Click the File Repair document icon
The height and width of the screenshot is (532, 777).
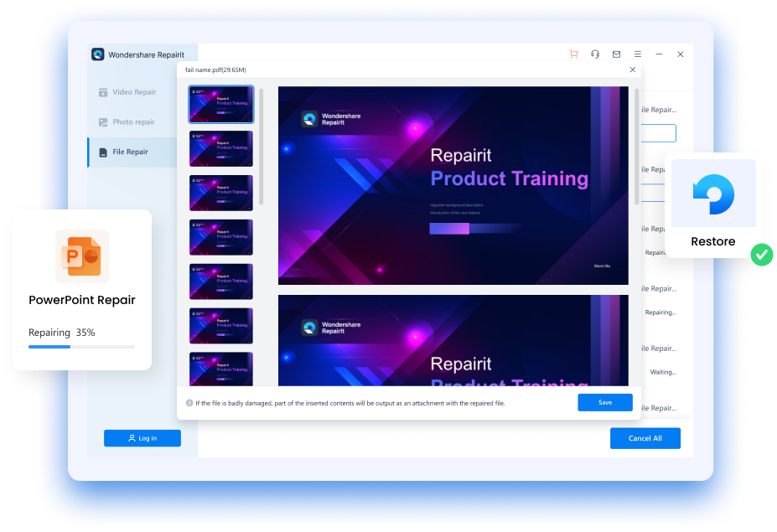click(x=103, y=152)
